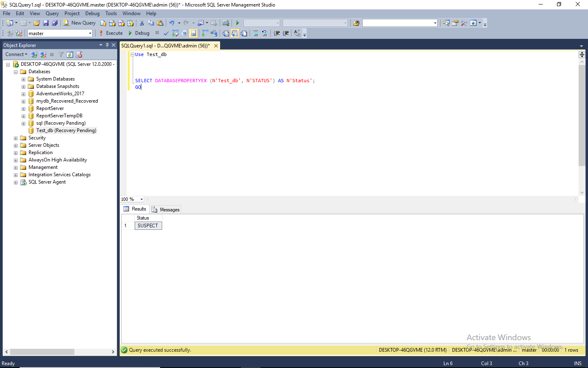Viewport: 588px width, 368px height.
Task: Open the Solution Explorer icon
Action: click(x=446, y=23)
